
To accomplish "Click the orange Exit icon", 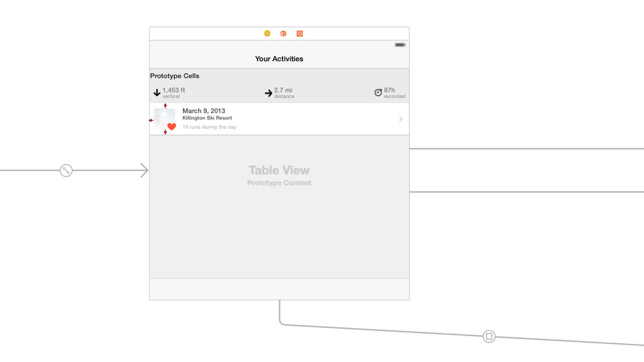I will point(300,34).
